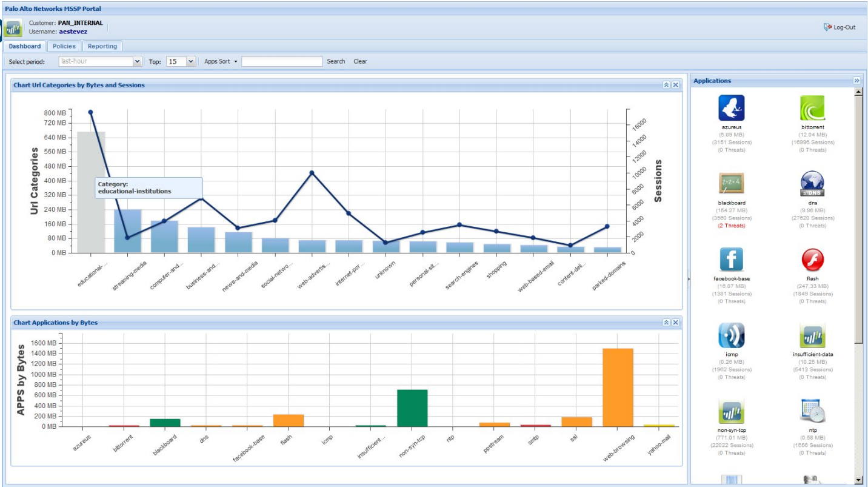Select the dns application icon

click(812, 183)
